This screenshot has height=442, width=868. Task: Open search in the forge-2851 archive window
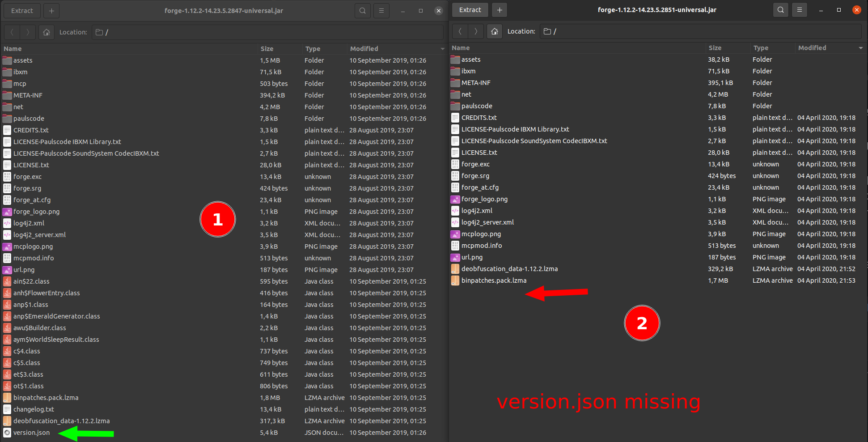pos(780,9)
